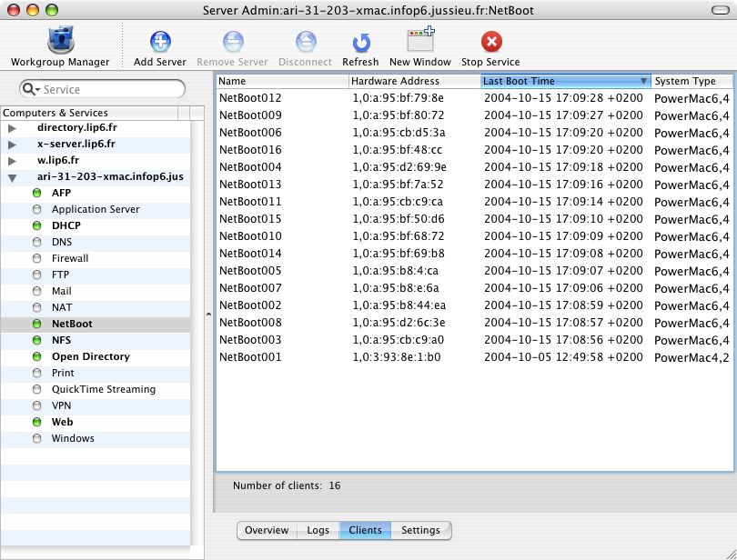
Task: Open a New Window via toolbar icon
Action: [419, 42]
